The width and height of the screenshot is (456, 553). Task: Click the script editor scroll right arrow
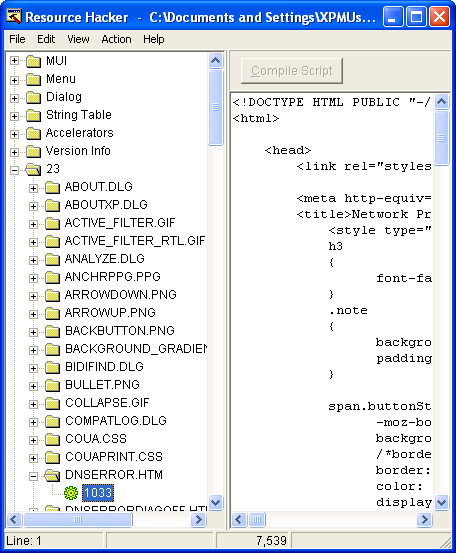click(425, 519)
